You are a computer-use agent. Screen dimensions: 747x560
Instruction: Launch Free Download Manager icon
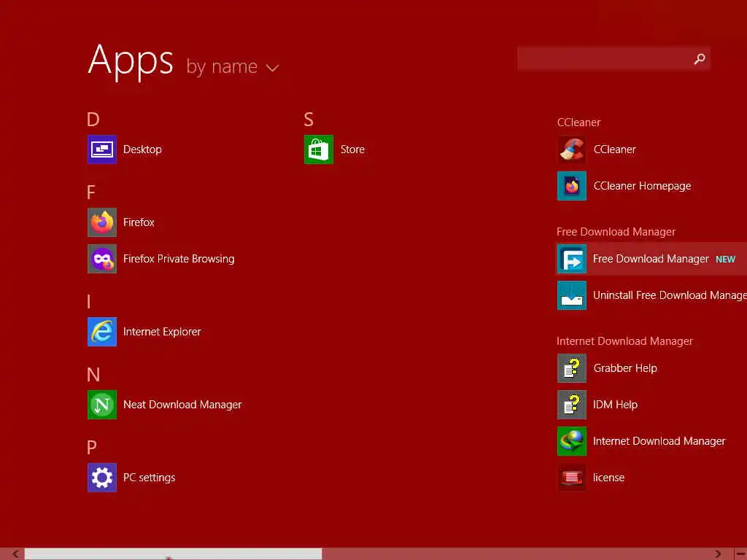(572, 259)
